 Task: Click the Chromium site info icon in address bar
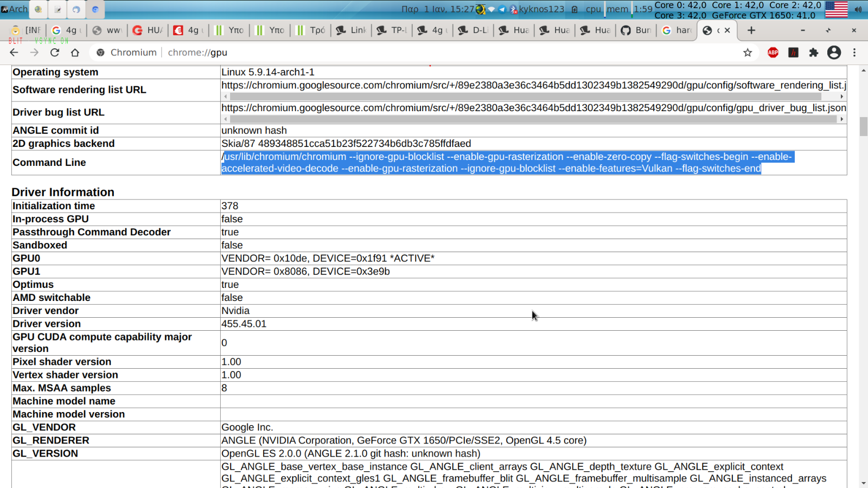[100, 53]
